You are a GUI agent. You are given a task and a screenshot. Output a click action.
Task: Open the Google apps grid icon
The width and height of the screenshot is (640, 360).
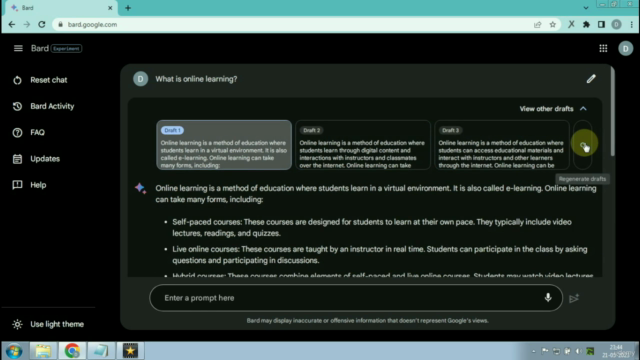click(x=603, y=49)
